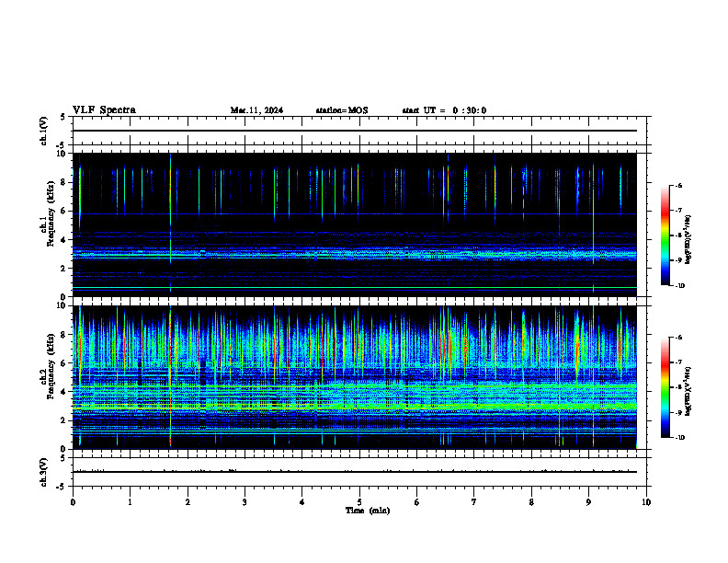
Task: Click the "station=MOS" header label
Action: (342, 110)
